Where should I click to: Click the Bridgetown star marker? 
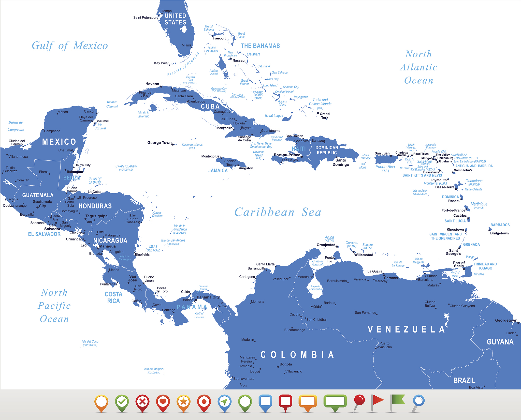[x=489, y=230]
